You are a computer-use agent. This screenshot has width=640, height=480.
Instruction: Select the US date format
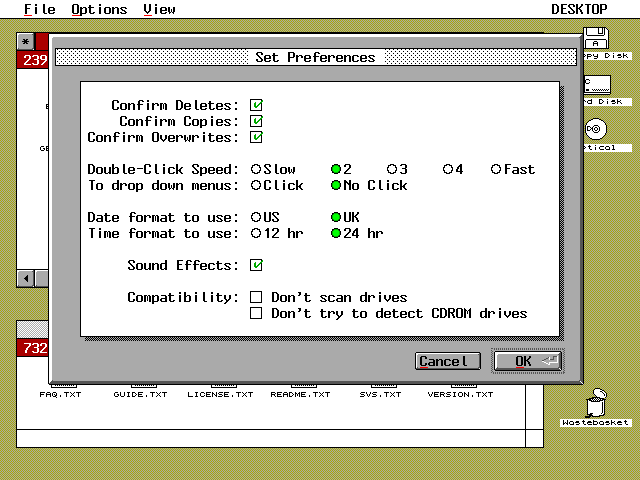click(x=257, y=217)
